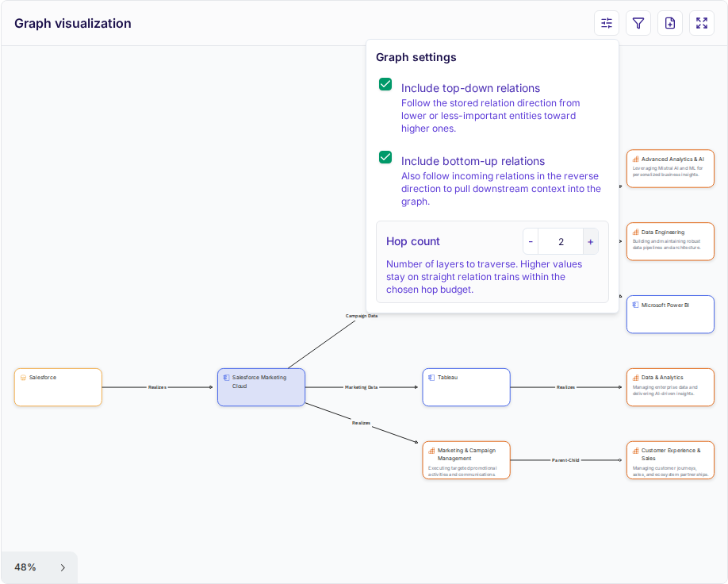Click the Customer Experience & Sales icon

635,451
